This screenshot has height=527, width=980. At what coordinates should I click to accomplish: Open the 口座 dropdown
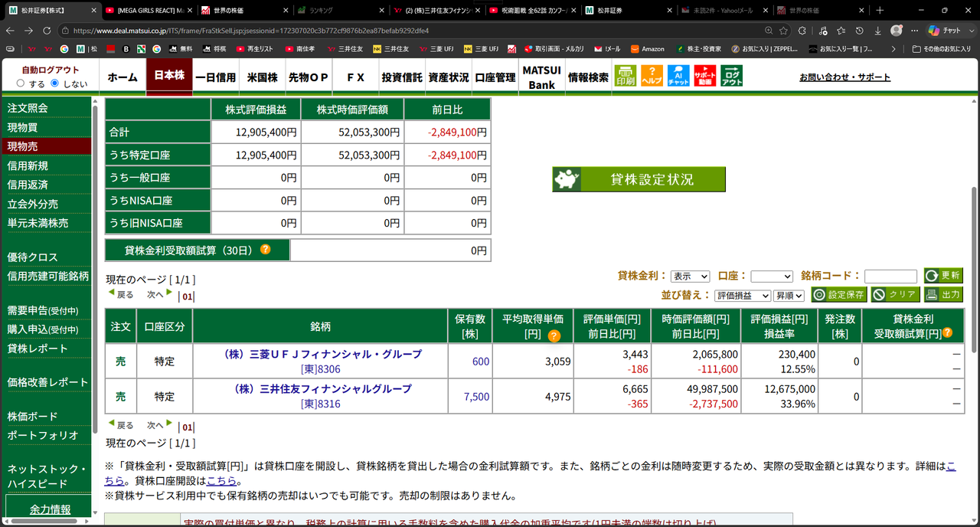point(772,277)
